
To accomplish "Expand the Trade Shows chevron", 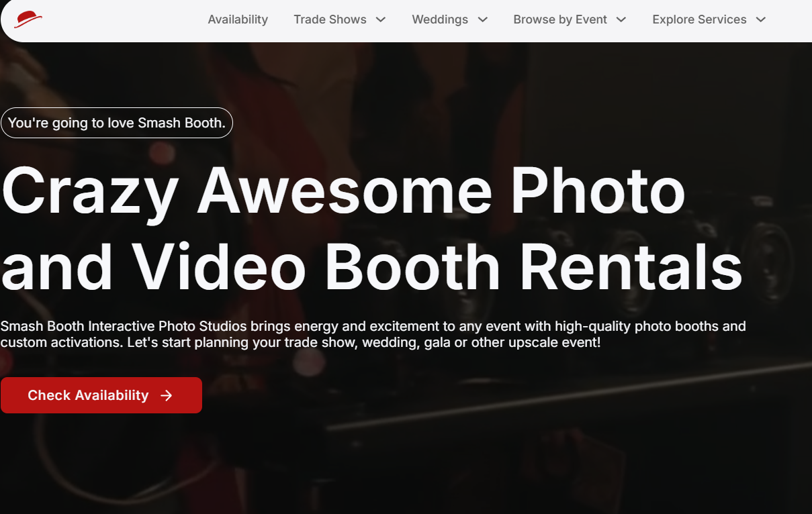I will point(381,19).
